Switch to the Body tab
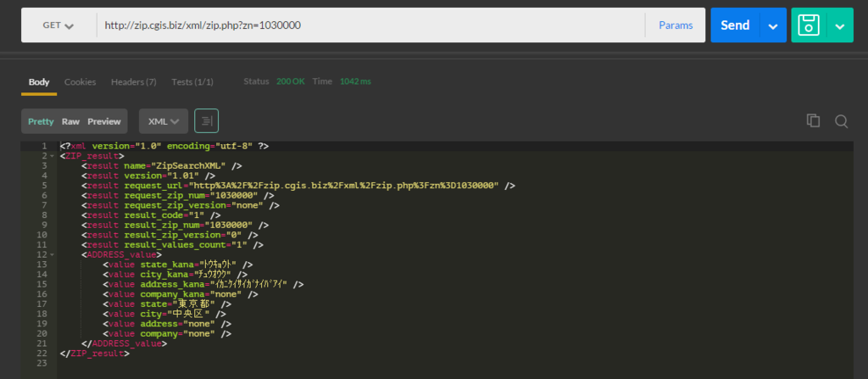Image resolution: width=868 pixels, height=379 pixels. [x=39, y=82]
